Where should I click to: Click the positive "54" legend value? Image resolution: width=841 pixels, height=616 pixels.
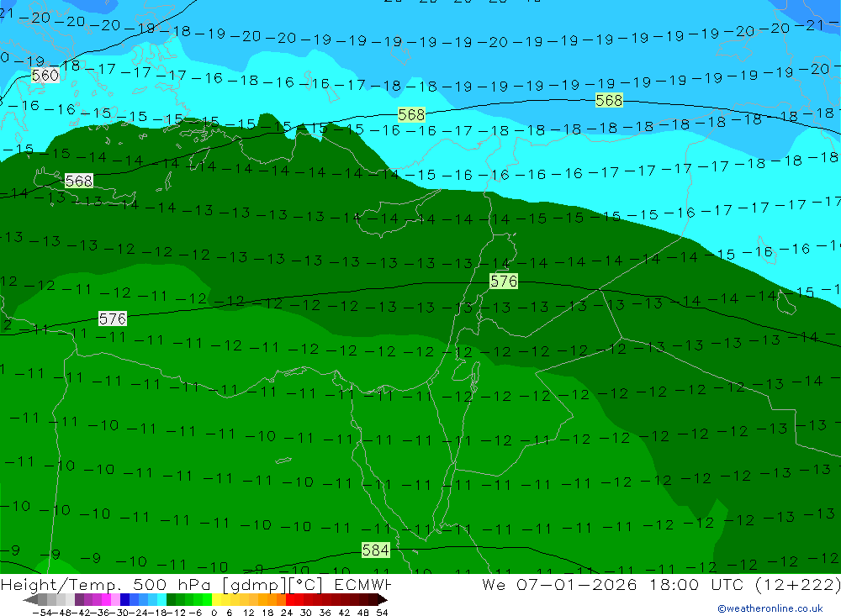[382, 613]
